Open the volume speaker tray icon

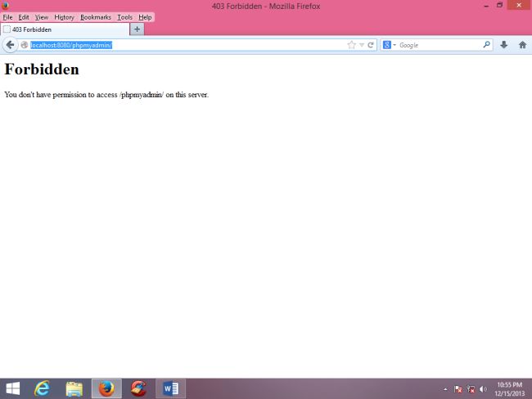pos(483,389)
